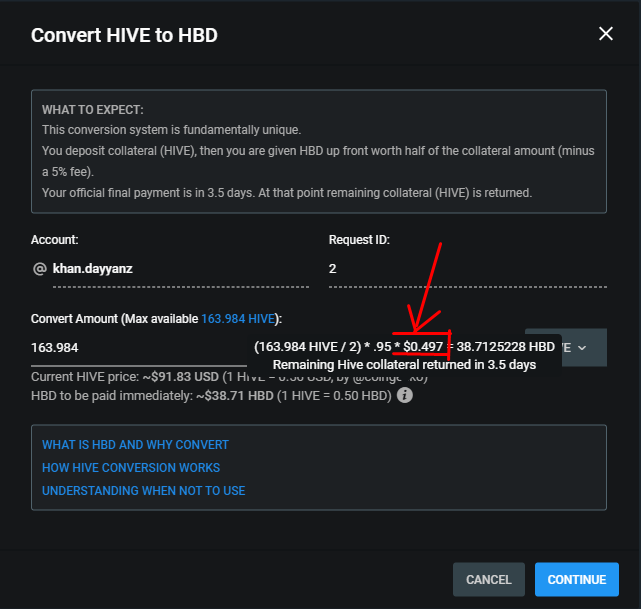The image size is (641, 609).
Task: Click the max available 163.984 HIVE link
Action: tap(238, 318)
